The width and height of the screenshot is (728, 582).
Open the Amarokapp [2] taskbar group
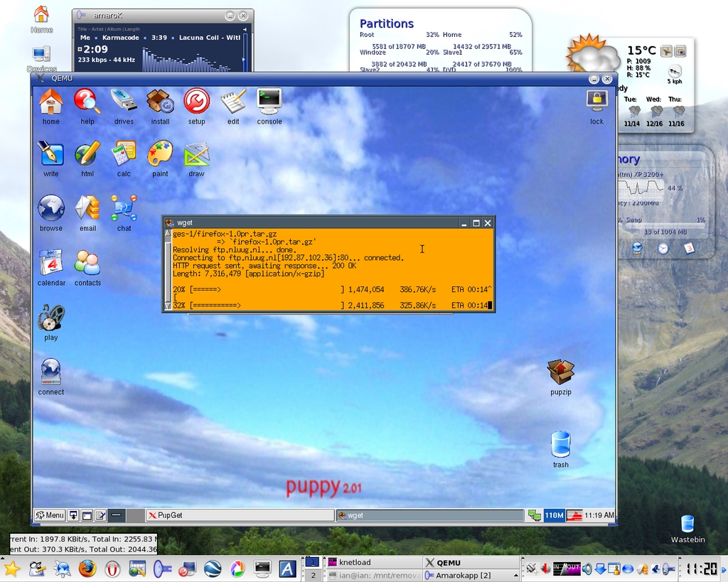(x=471, y=576)
